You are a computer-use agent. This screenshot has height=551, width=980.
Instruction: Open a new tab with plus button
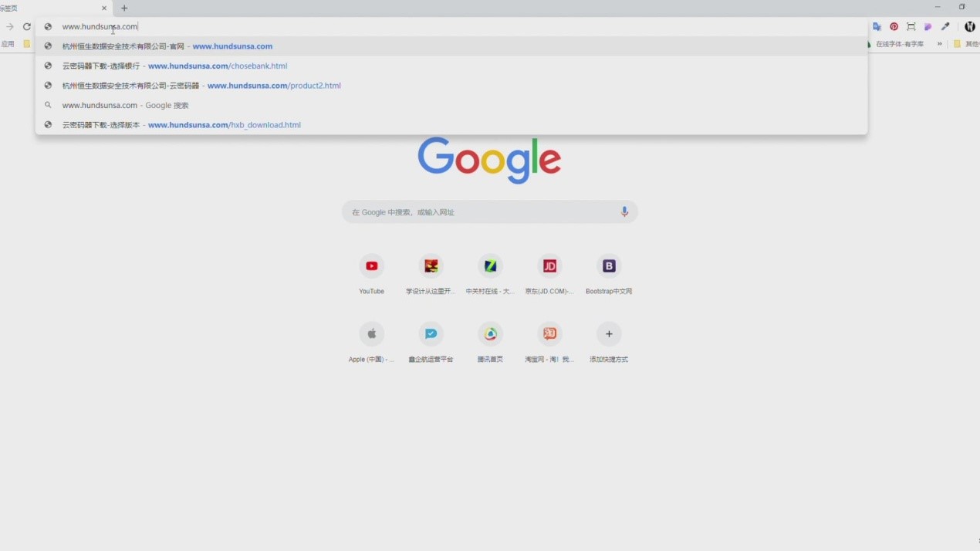[124, 8]
